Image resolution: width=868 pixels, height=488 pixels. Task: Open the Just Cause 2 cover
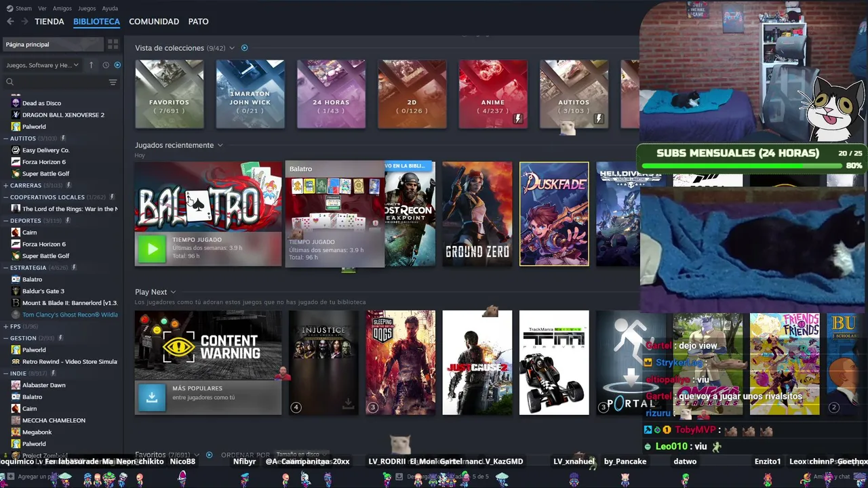477,363
